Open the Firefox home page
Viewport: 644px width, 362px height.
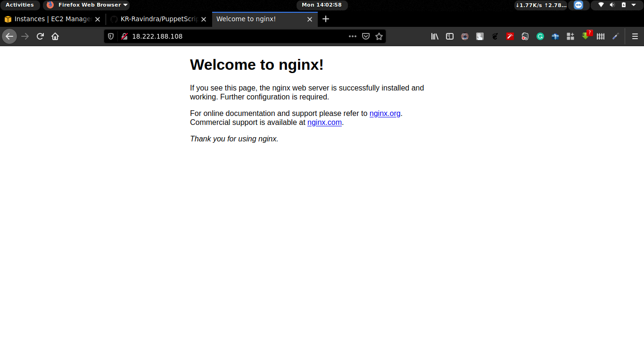(x=55, y=36)
